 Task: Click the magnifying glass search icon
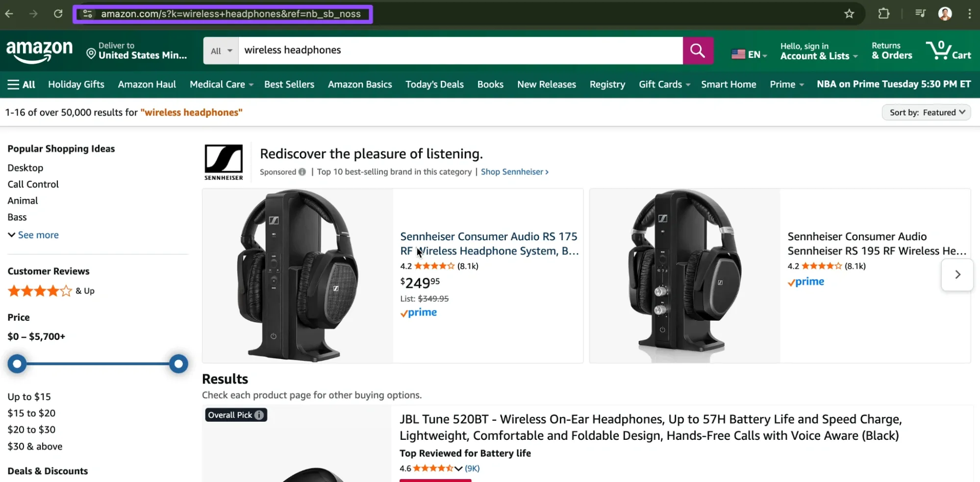point(698,51)
